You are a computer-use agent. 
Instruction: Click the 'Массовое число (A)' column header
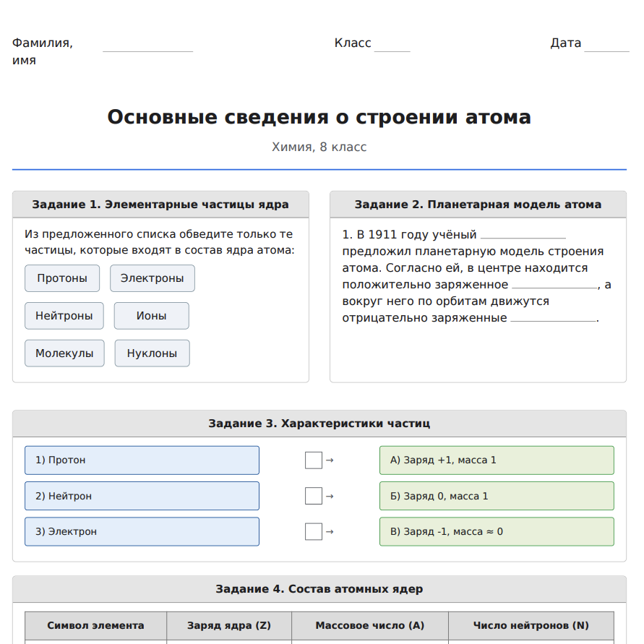(x=370, y=625)
